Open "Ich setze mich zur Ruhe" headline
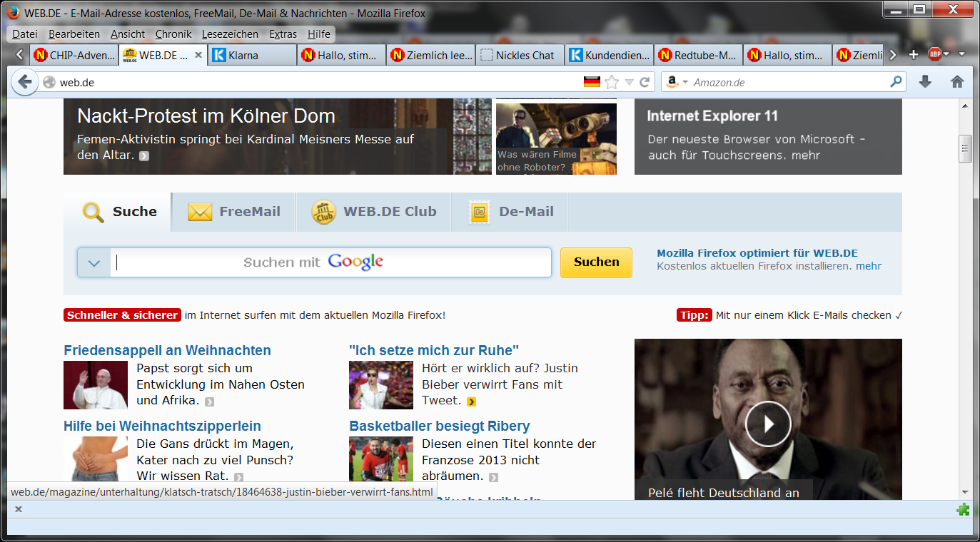This screenshot has height=542, width=980. 434,350
